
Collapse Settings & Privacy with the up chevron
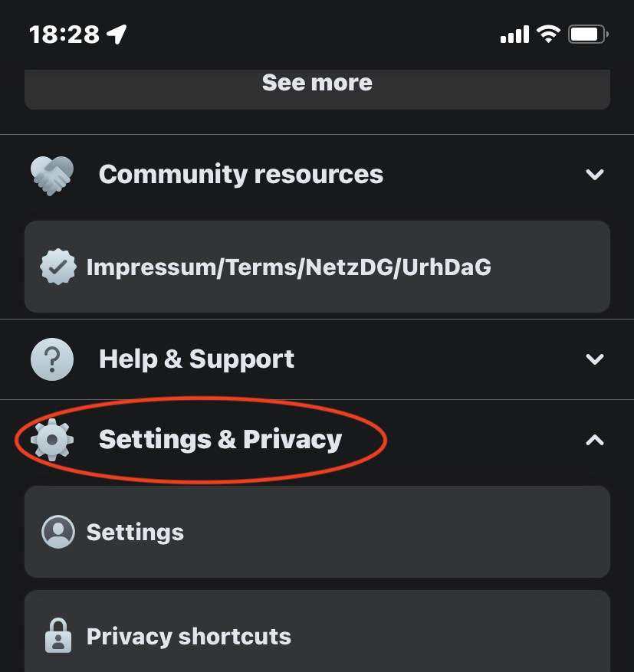(x=595, y=440)
